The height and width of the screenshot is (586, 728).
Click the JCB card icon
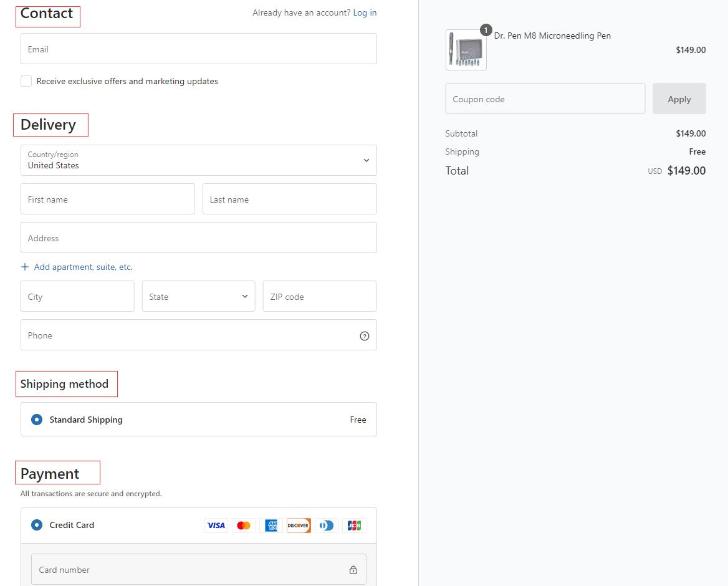pyautogui.click(x=354, y=526)
